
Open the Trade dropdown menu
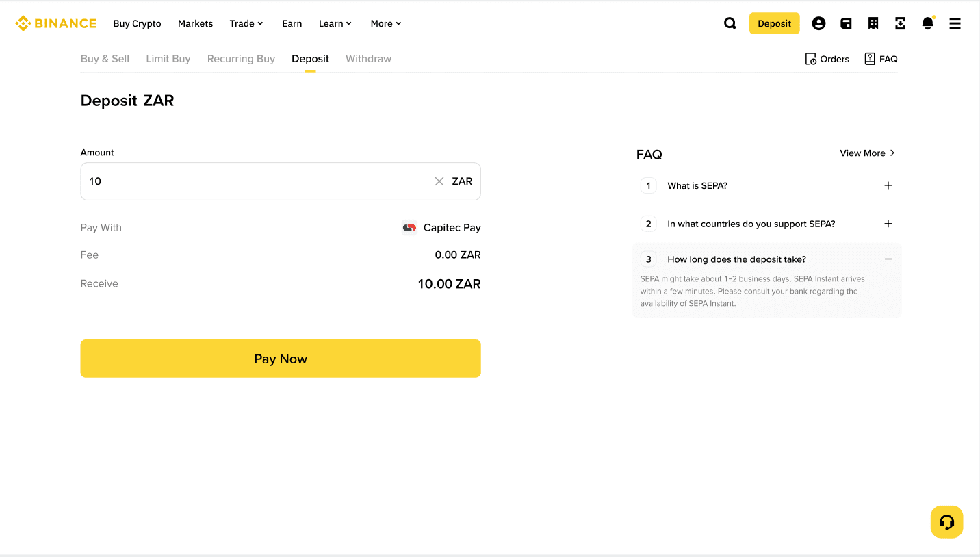(246, 23)
